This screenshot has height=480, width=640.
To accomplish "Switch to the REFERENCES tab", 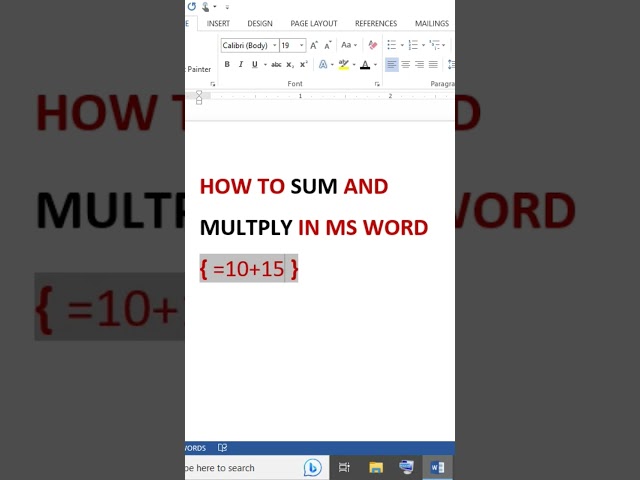I will [376, 23].
